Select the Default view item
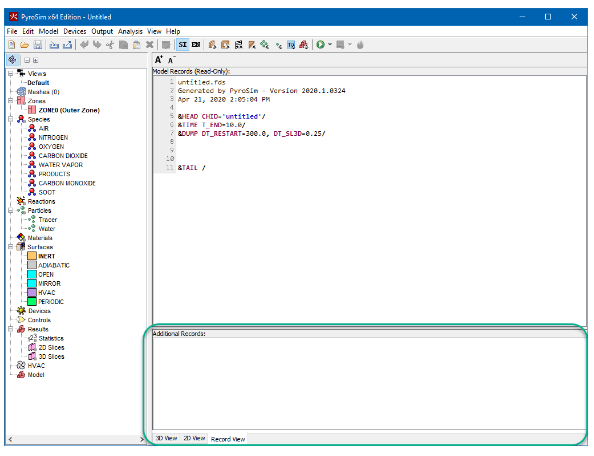 point(38,83)
